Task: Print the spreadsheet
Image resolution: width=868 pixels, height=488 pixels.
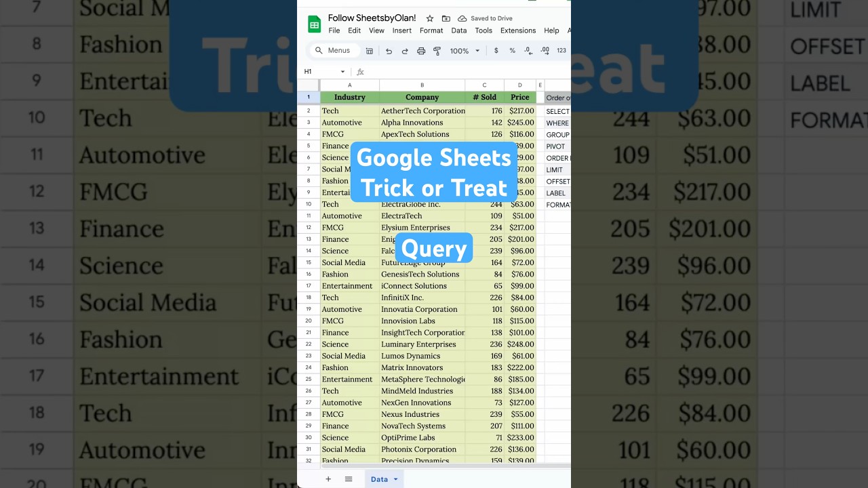Action: 421,51
